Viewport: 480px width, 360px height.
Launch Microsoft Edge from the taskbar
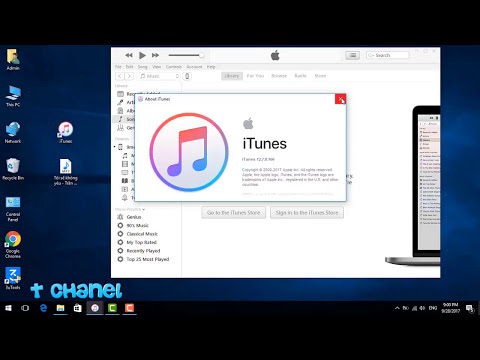[x=43, y=308]
